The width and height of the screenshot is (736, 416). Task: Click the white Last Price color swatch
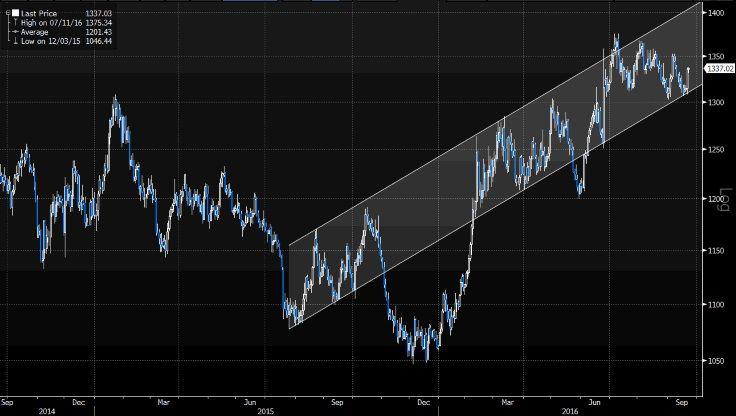tap(15, 11)
